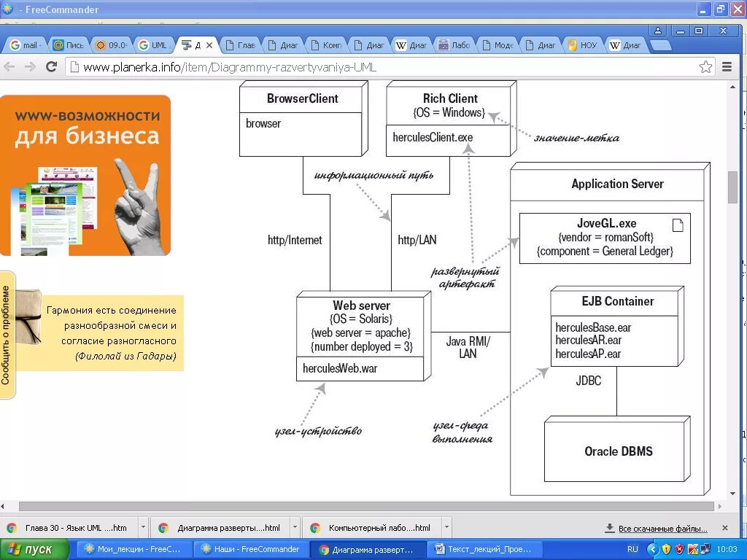The height and width of the screenshot is (560, 747).
Task: Switch to the Комп tab
Action: click(x=327, y=45)
